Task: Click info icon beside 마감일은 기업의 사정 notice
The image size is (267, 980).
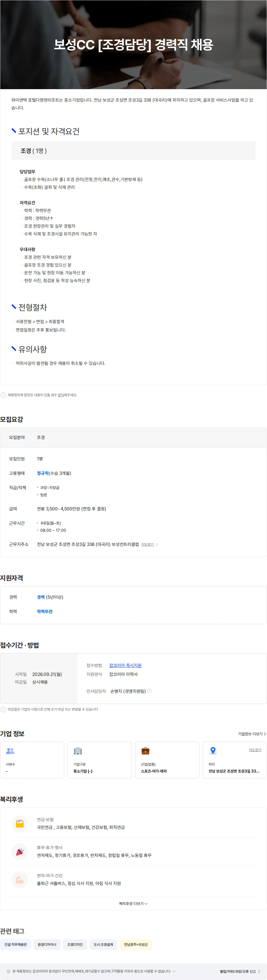Action: pyautogui.click(x=3, y=709)
